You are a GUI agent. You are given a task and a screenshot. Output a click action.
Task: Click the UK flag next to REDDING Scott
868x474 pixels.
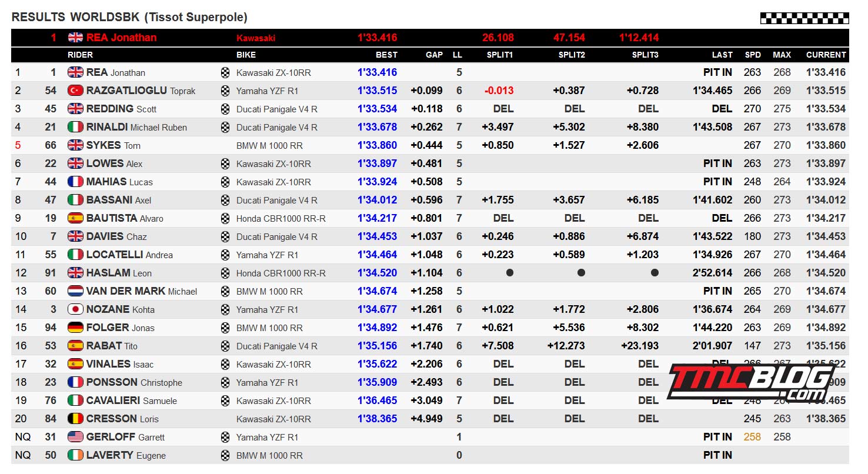[75, 109]
